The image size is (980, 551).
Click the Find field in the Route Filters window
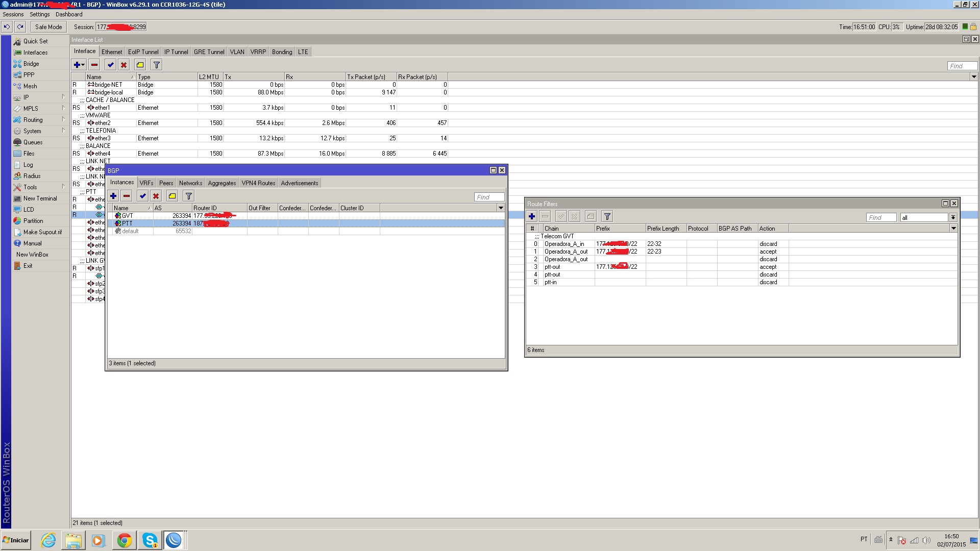point(880,217)
